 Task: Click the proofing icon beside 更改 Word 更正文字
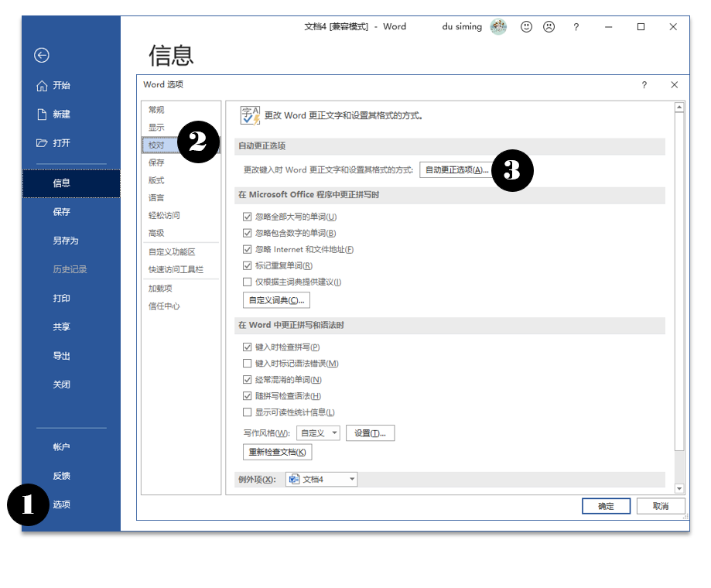251,115
